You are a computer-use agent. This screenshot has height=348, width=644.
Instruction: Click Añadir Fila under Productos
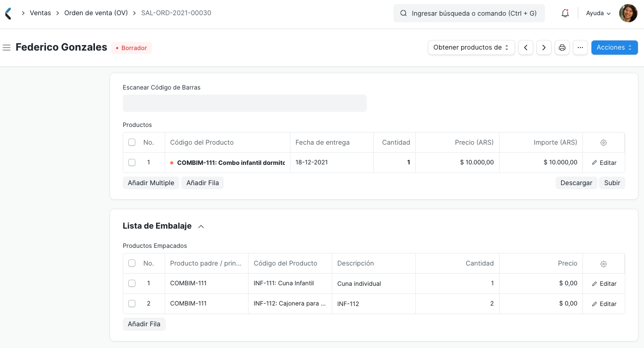pyautogui.click(x=203, y=183)
